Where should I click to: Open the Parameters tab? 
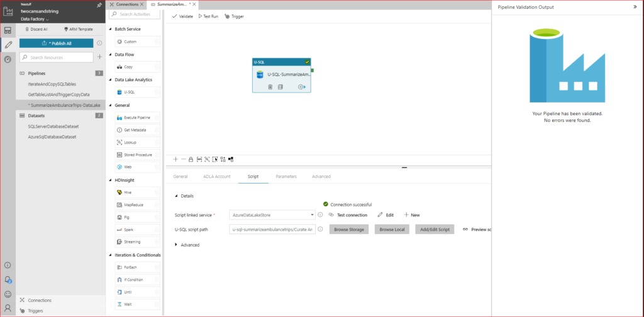coord(286,176)
